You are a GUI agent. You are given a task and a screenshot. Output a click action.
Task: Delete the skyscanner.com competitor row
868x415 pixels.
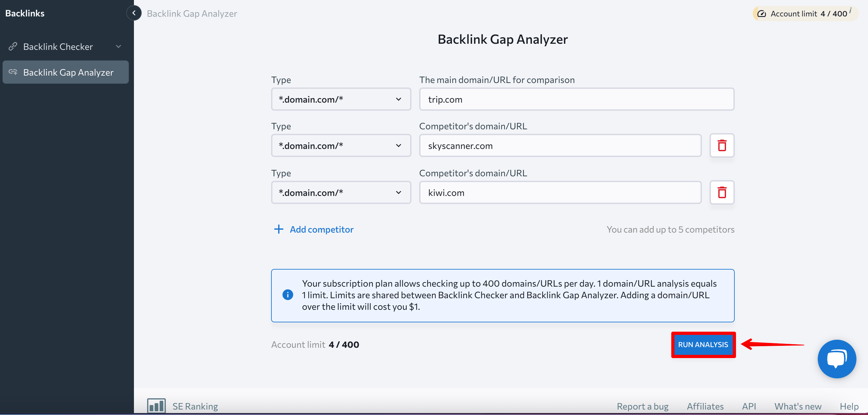coord(722,145)
